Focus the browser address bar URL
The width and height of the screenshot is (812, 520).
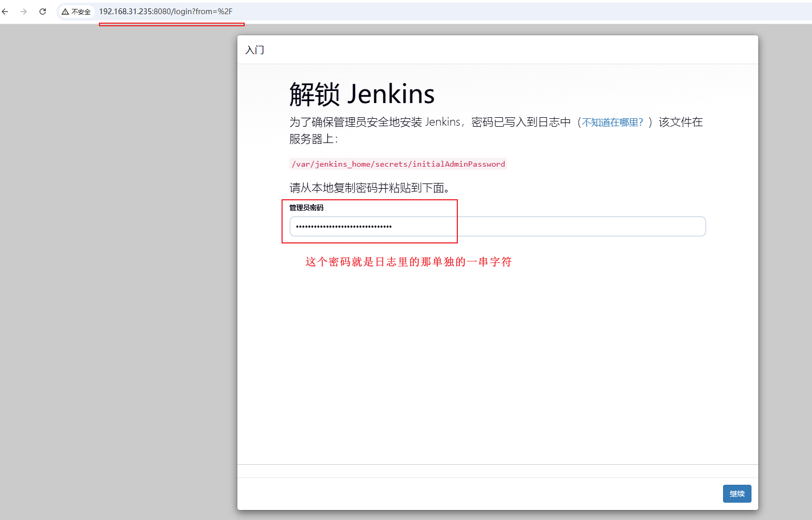click(x=166, y=12)
